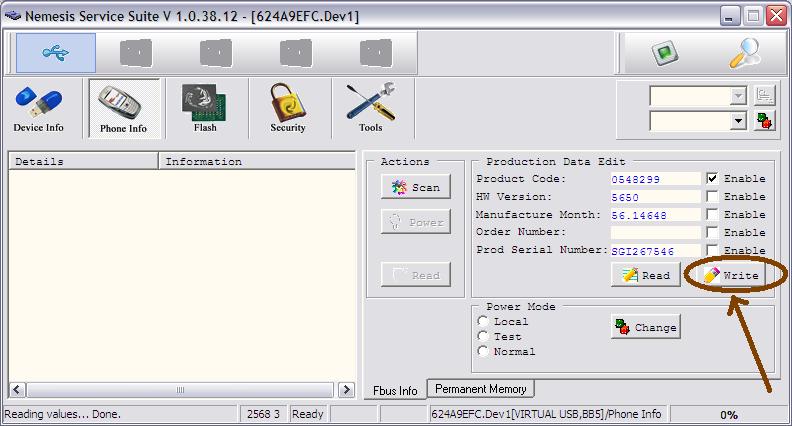Click icon beside upper combo box
Screen dimensions: 792x426
[x=764, y=96]
